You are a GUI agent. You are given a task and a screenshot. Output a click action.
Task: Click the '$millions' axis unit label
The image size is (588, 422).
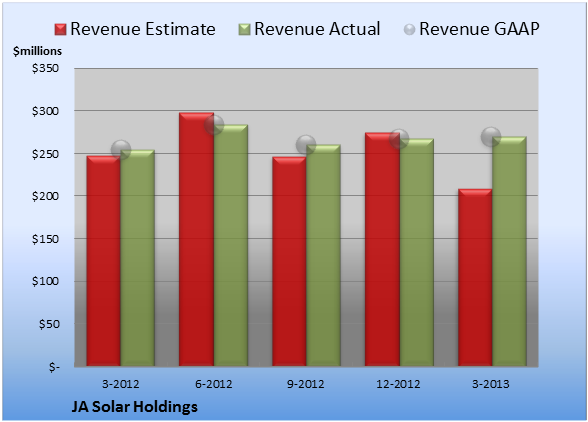[37, 51]
